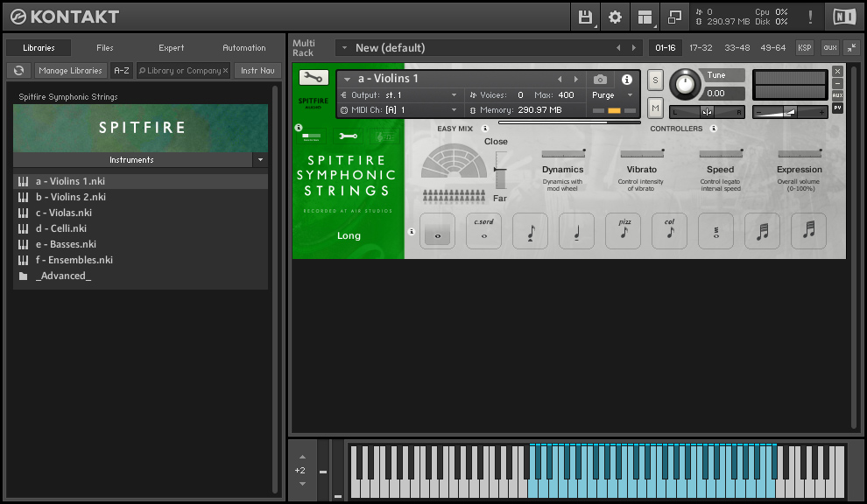
Task: Load the d - Celli.nki instrument
Action: pos(61,228)
